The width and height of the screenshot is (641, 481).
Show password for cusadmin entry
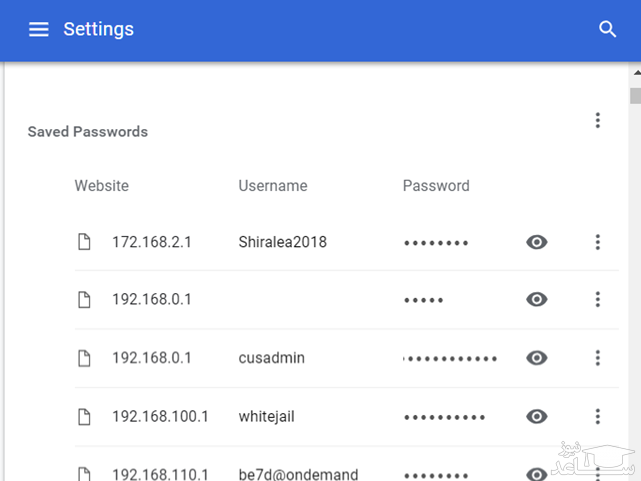coord(537,358)
